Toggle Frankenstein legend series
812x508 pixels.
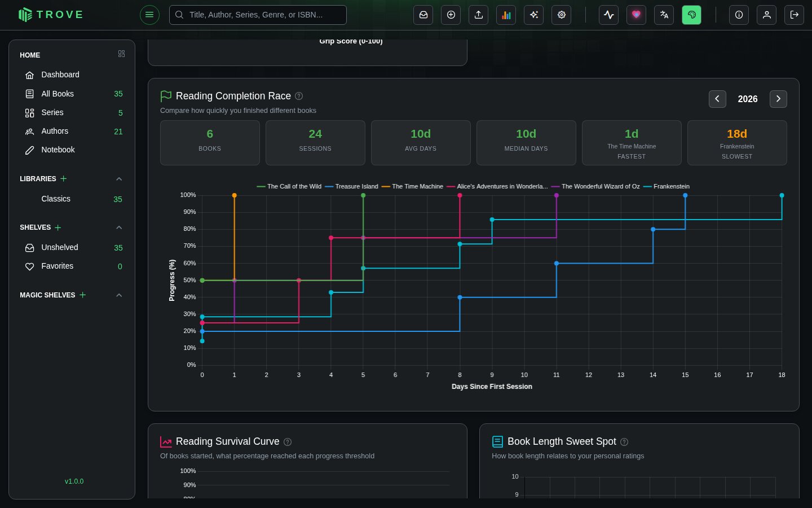coord(667,186)
